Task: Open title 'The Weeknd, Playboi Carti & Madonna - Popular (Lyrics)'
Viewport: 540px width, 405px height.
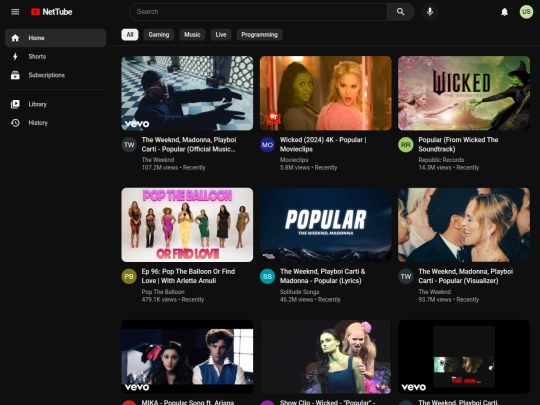Action: point(323,276)
